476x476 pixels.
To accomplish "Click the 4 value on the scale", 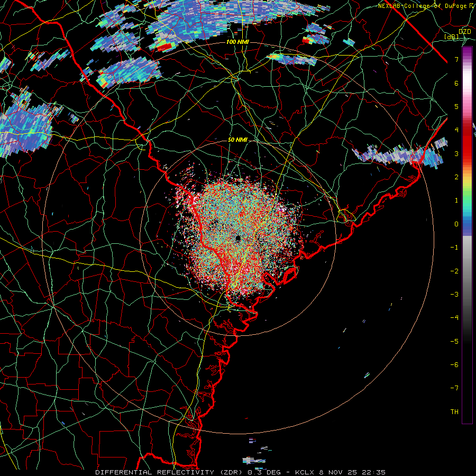I will (x=456, y=130).
